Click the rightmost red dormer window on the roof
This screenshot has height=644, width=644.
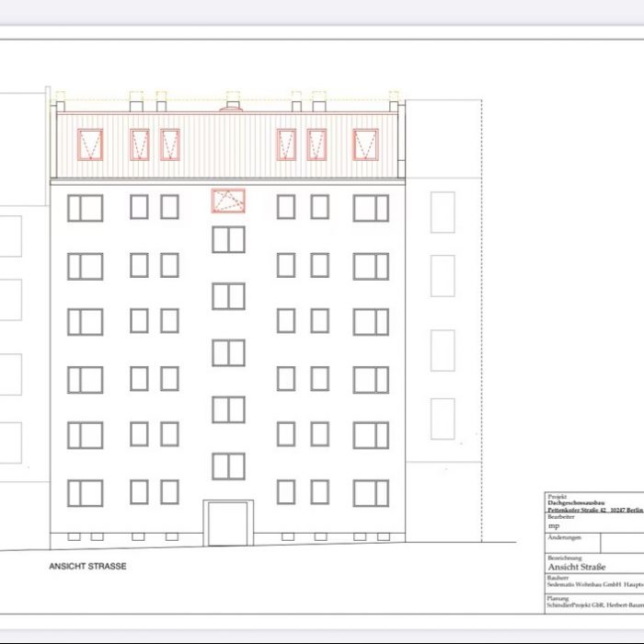pyautogui.click(x=365, y=144)
